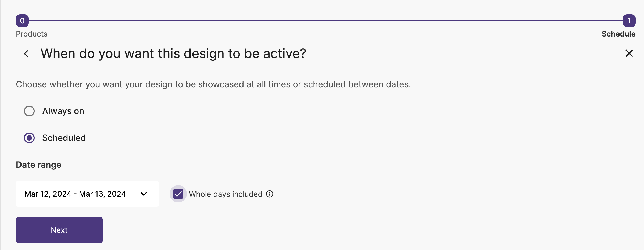Show info tooltip for whole days included
Screen dimensions: 644x250
coord(270,194)
